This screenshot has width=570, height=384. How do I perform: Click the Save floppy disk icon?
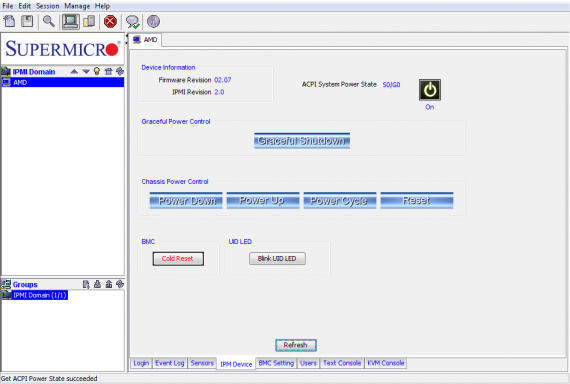27,21
